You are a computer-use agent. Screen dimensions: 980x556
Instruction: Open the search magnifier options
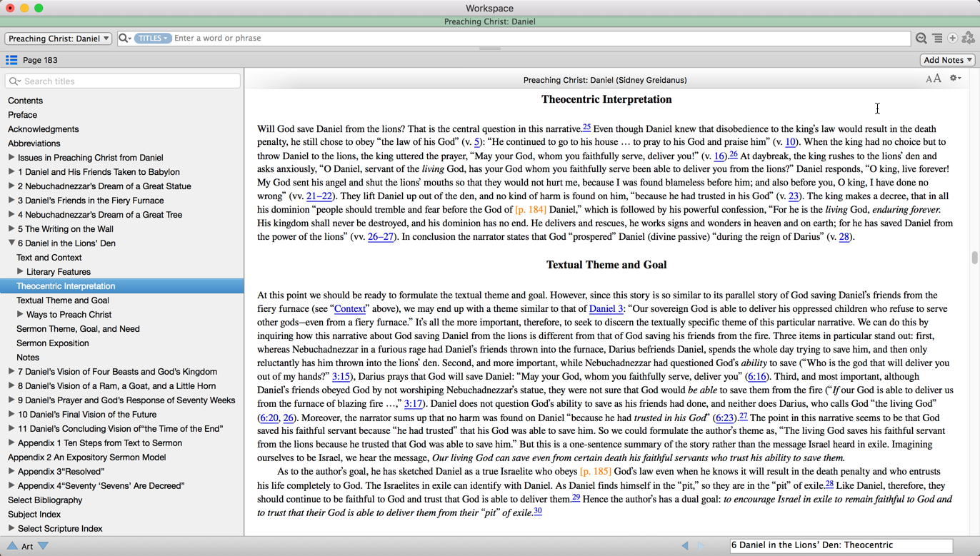pyautogui.click(x=124, y=39)
